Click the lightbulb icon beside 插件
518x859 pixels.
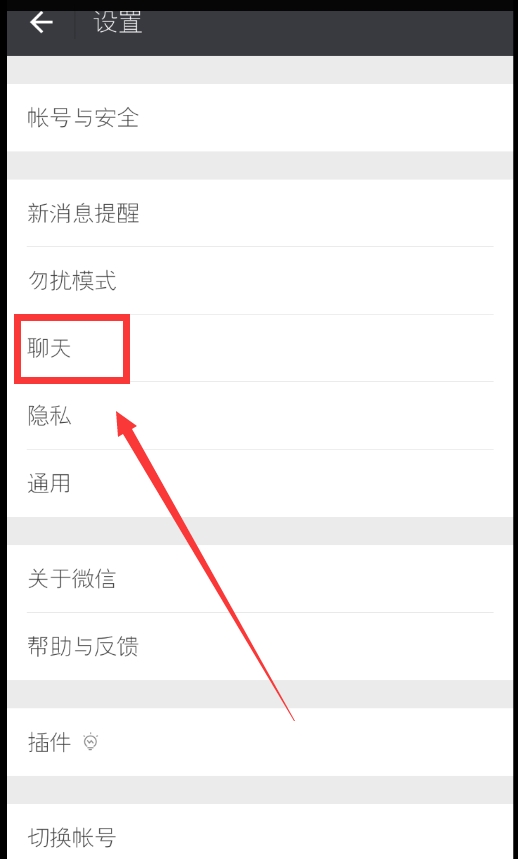(91, 742)
